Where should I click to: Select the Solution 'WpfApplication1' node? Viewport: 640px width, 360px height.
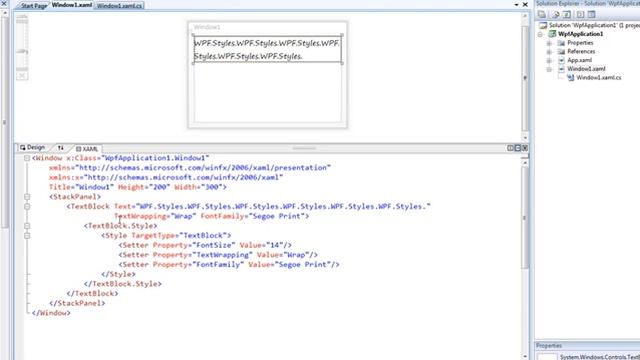coord(590,25)
